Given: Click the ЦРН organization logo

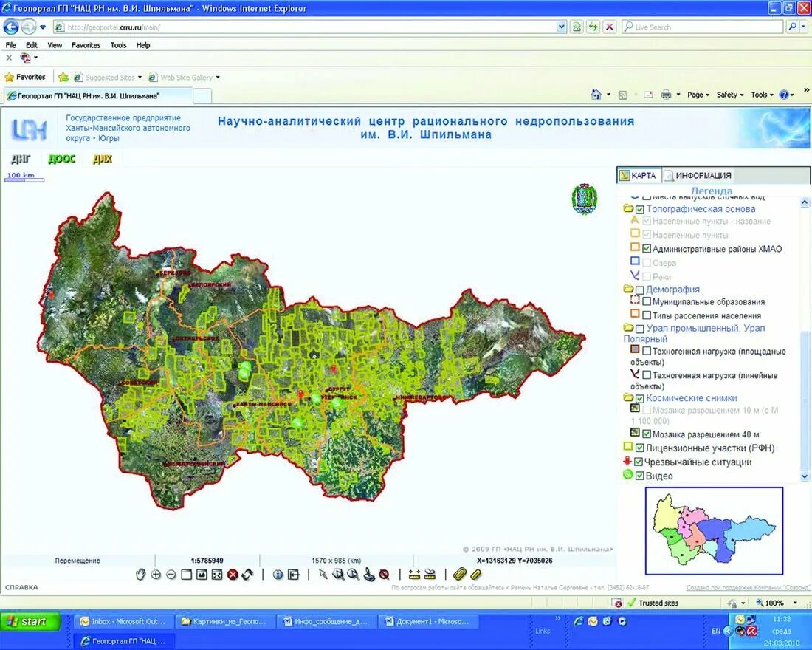Looking at the screenshot, I should click(29, 129).
